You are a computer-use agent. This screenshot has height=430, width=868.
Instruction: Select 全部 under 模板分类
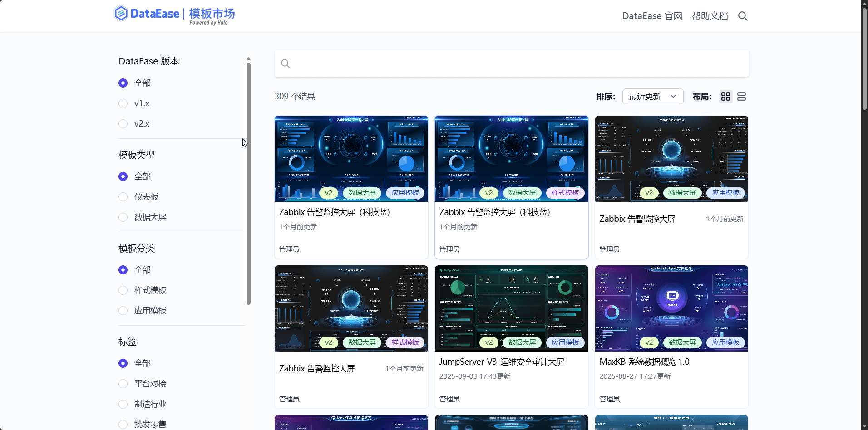123,270
